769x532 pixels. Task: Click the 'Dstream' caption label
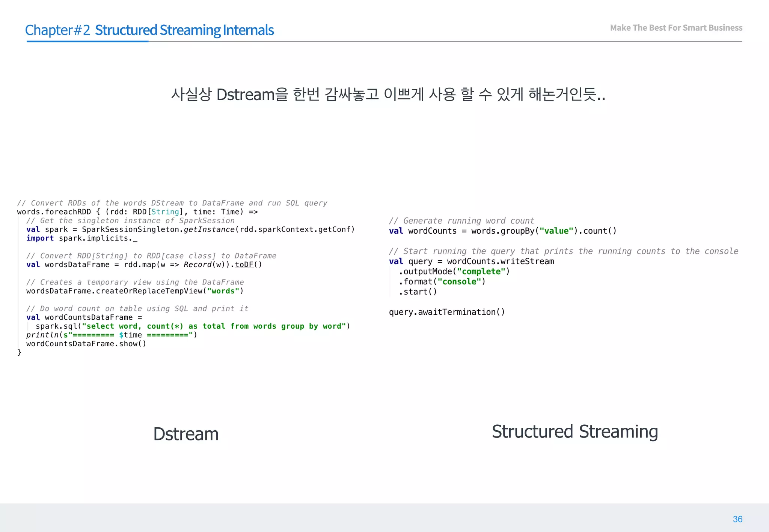186,434
